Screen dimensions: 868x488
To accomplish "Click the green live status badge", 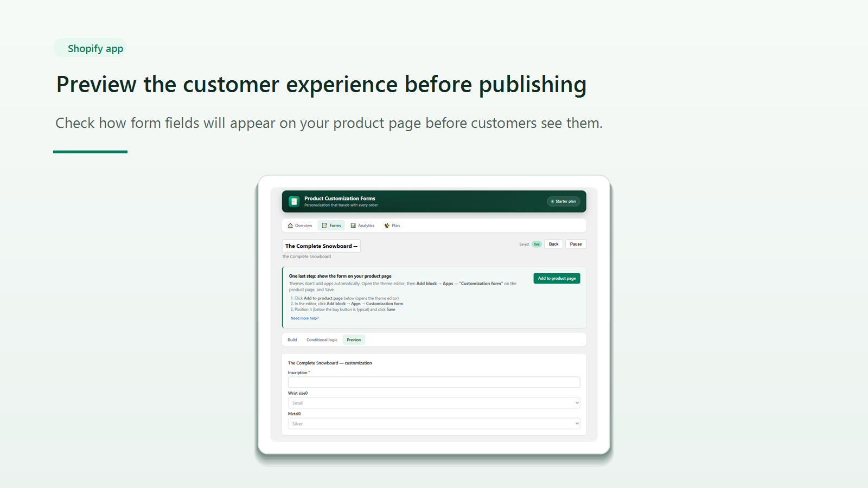I will (x=537, y=244).
